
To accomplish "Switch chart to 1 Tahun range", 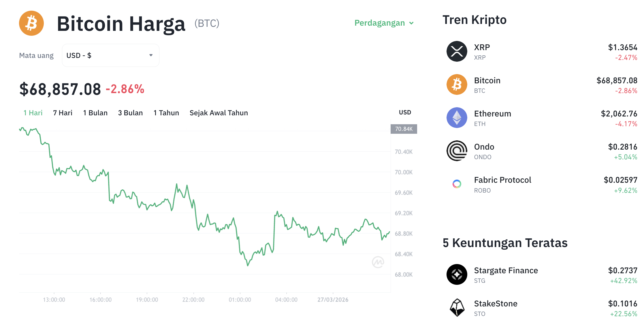I will pyautogui.click(x=166, y=113).
